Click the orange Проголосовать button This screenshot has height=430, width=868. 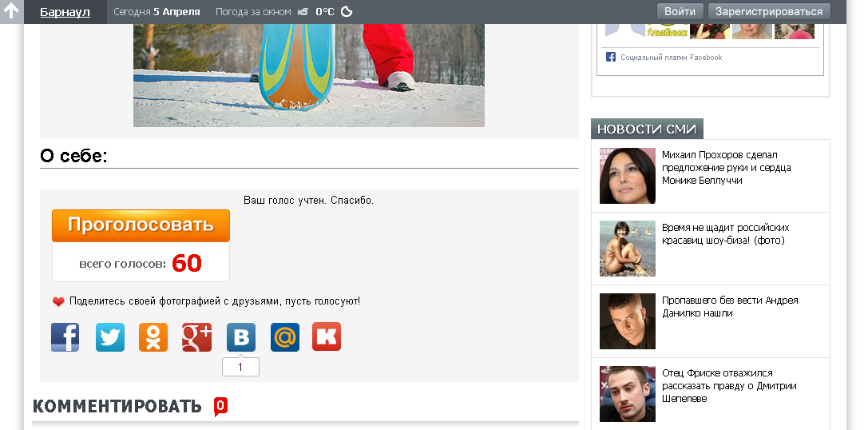pyautogui.click(x=141, y=225)
